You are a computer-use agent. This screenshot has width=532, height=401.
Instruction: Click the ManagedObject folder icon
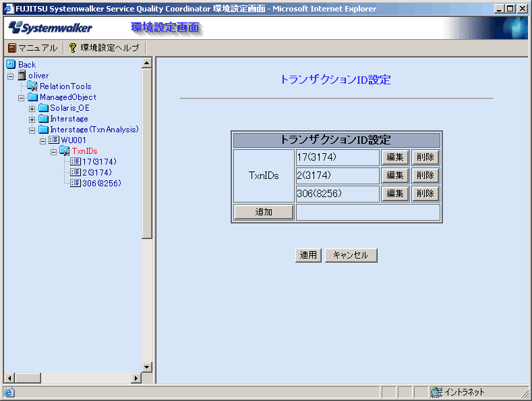(32, 97)
